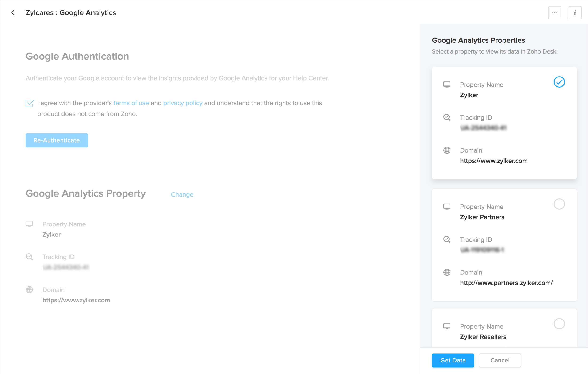Click the Get Data button
Screen dimensions: 588x374
click(x=453, y=360)
